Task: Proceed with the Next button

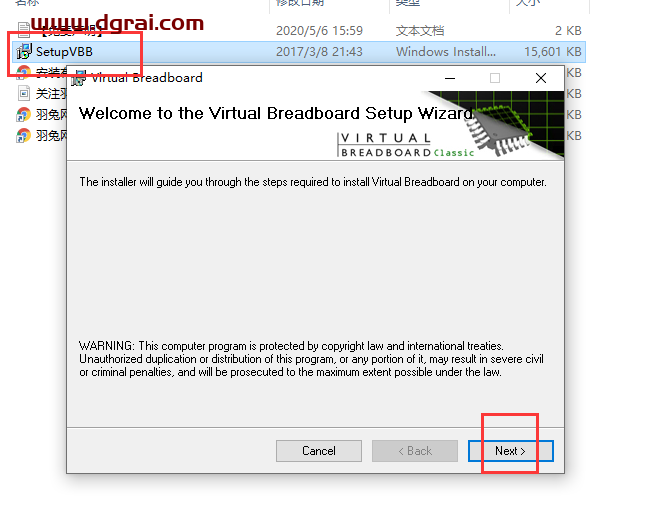Action: pyautogui.click(x=511, y=451)
